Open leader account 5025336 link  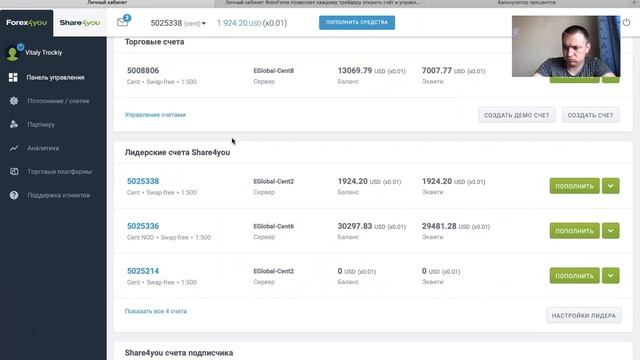(143, 226)
